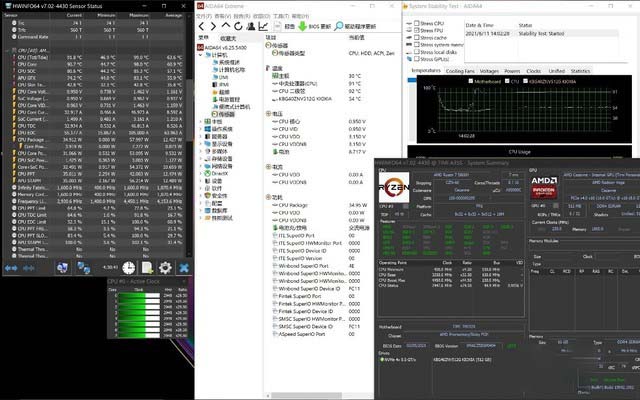Switch to the Statistics tab
This screenshot has width=640, height=400.
(x=580, y=71)
